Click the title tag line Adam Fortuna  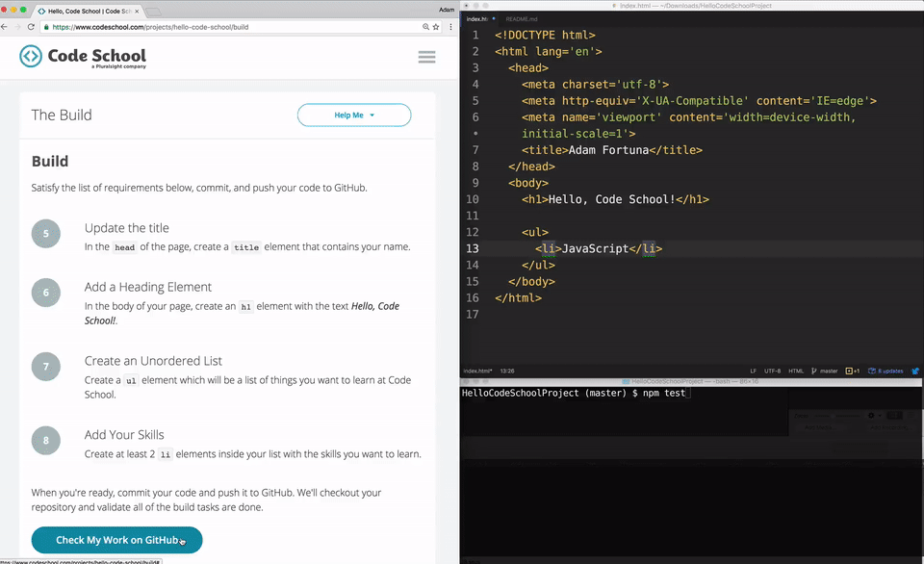[x=612, y=150]
